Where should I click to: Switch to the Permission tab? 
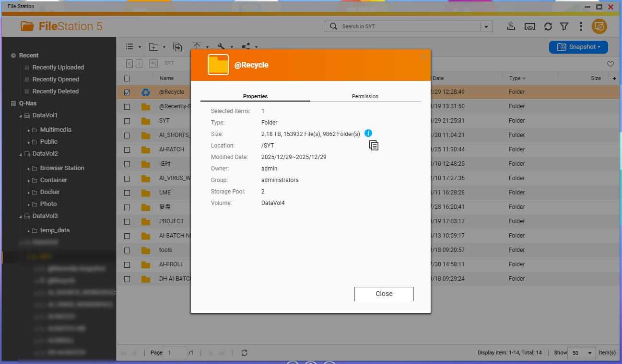(x=365, y=96)
